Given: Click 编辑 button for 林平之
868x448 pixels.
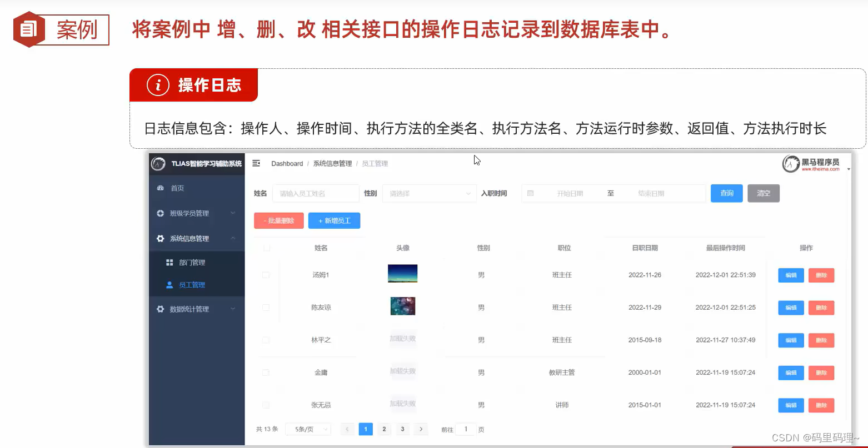Looking at the screenshot, I should click(791, 340).
